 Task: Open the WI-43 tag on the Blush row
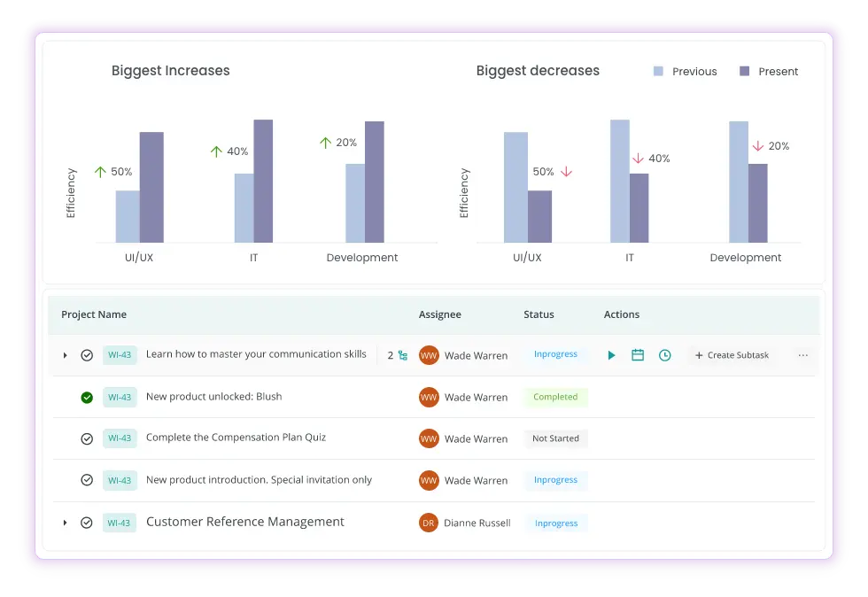click(120, 397)
